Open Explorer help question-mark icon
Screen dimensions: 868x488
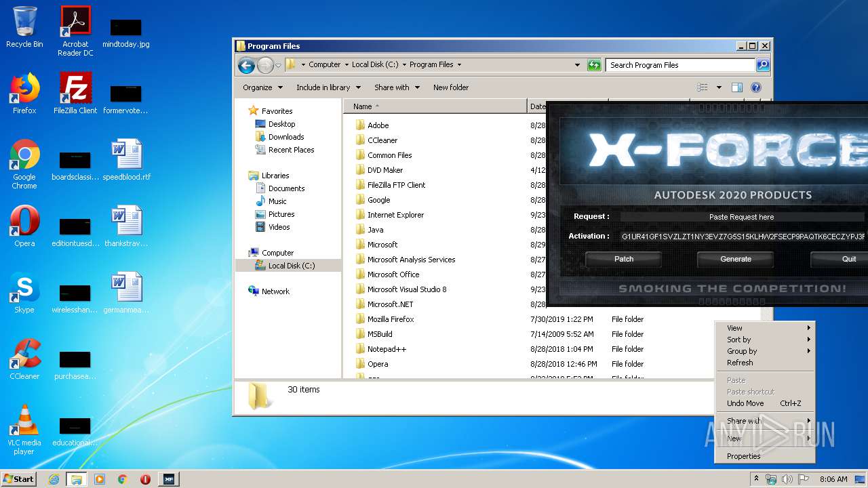click(756, 87)
